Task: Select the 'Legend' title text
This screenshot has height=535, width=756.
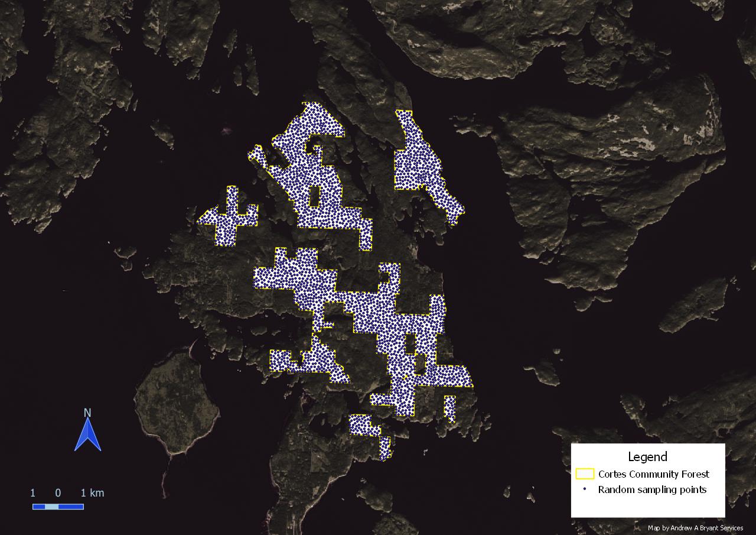Action: [x=647, y=456]
